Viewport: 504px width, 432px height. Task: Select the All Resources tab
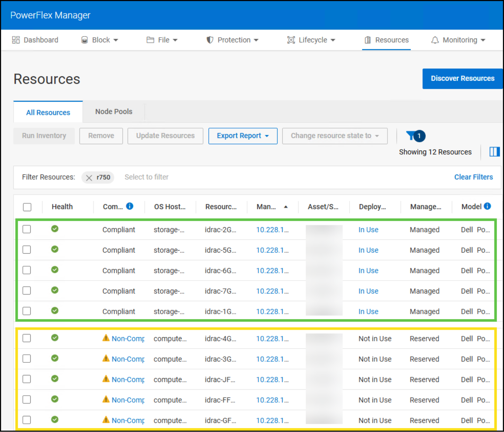click(x=48, y=112)
